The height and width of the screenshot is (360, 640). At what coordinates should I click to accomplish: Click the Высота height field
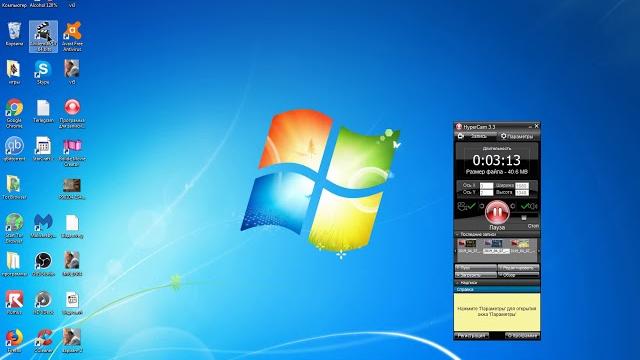pyautogui.click(x=522, y=192)
